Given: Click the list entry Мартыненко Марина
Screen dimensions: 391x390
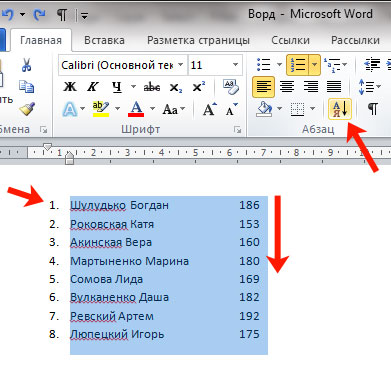Looking at the screenshot, I should click(x=129, y=261).
